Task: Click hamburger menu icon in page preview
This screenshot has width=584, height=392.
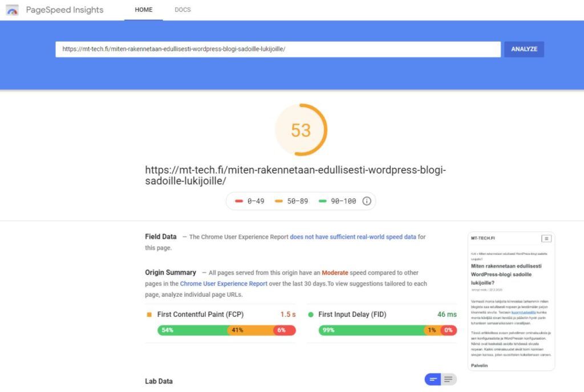Action: pyautogui.click(x=546, y=238)
